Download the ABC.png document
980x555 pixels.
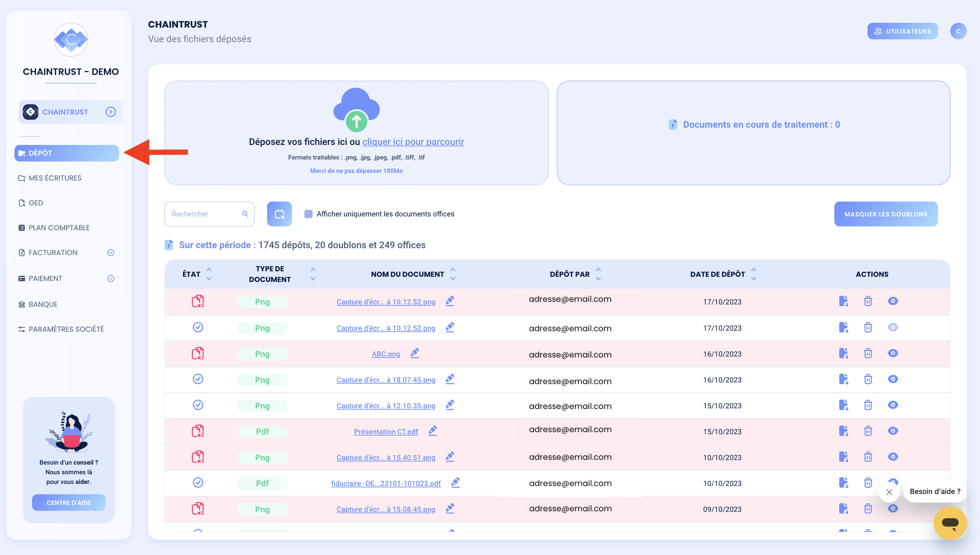coord(843,353)
